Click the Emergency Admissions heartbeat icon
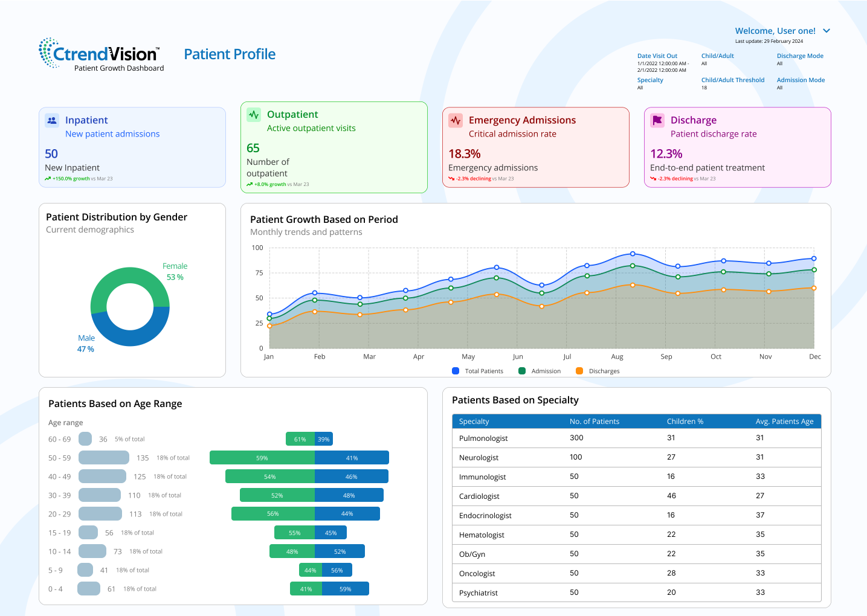Screen dimensions: 867x616 click(456, 120)
